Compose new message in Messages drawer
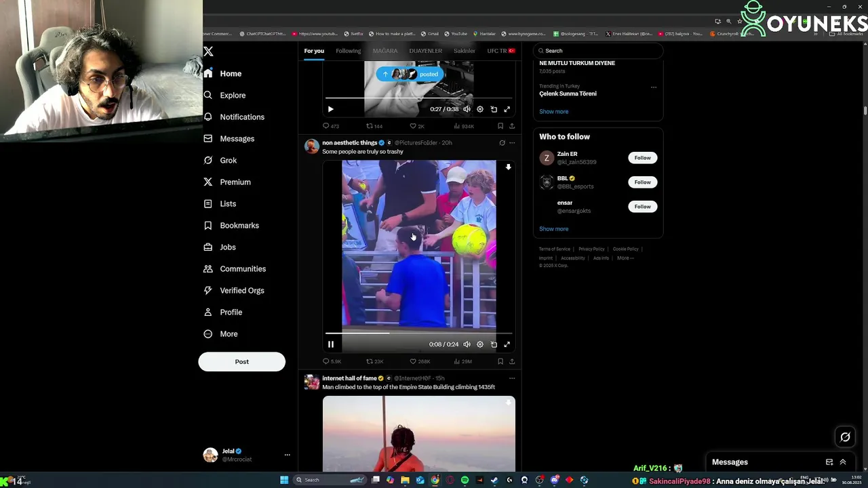The image size is (868, 488). 829,462
